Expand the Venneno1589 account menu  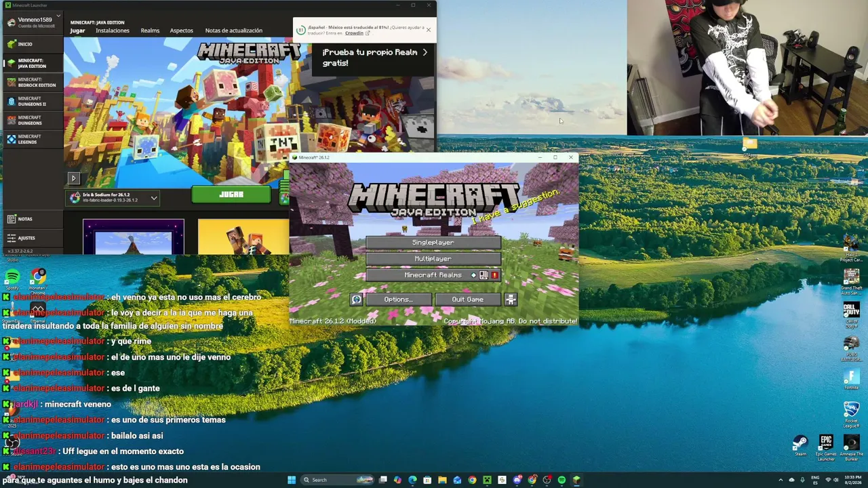[x=33, y=21]
